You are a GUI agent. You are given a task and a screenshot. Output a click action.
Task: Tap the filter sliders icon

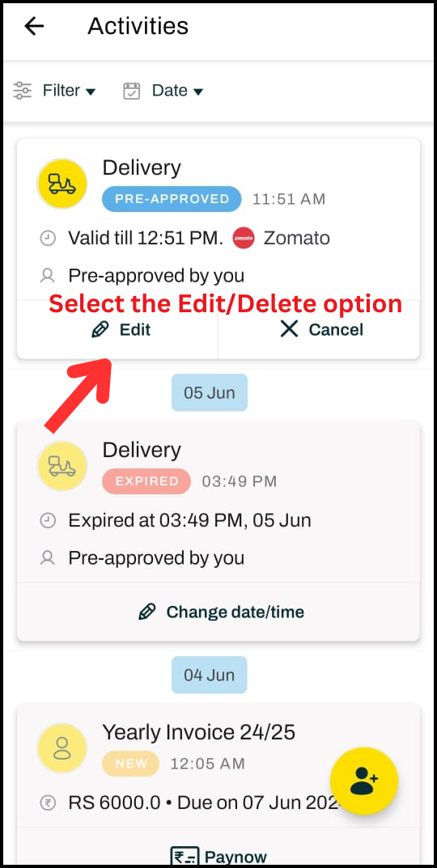click(x=23, y=91)
